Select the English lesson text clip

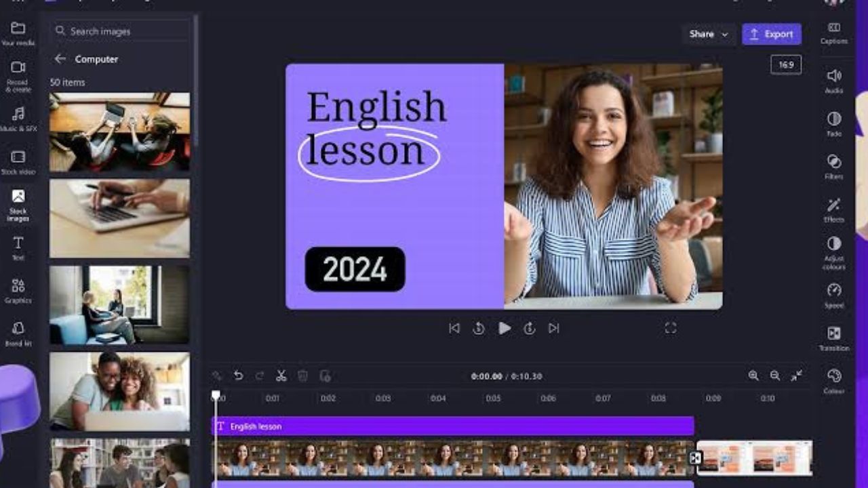point(452,426)
